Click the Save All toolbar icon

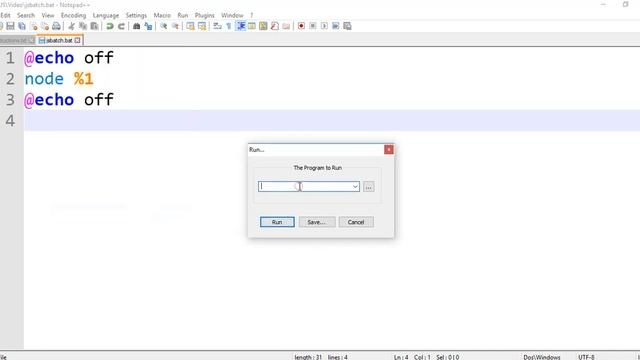(x=22, y=26)
